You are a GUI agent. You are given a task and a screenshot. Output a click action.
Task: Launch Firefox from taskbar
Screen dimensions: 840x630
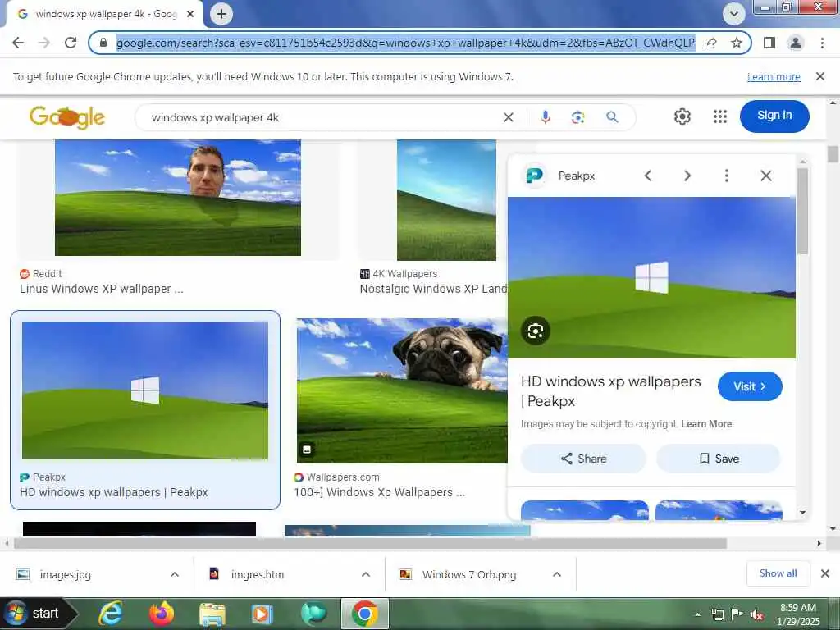click(162, 614)
